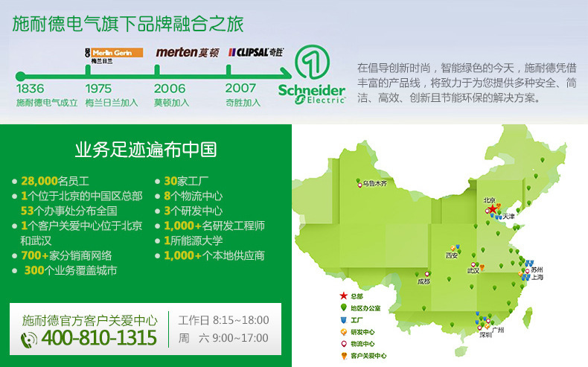588x367 pixels.
Task: Click the green phone handset icon
Action: 29,339
